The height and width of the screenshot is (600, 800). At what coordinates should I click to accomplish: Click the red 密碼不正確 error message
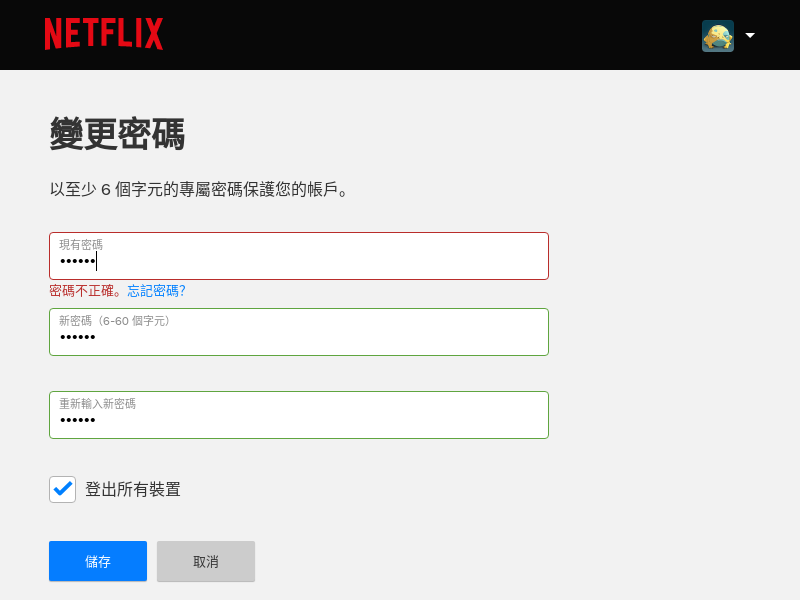point(85,291)
